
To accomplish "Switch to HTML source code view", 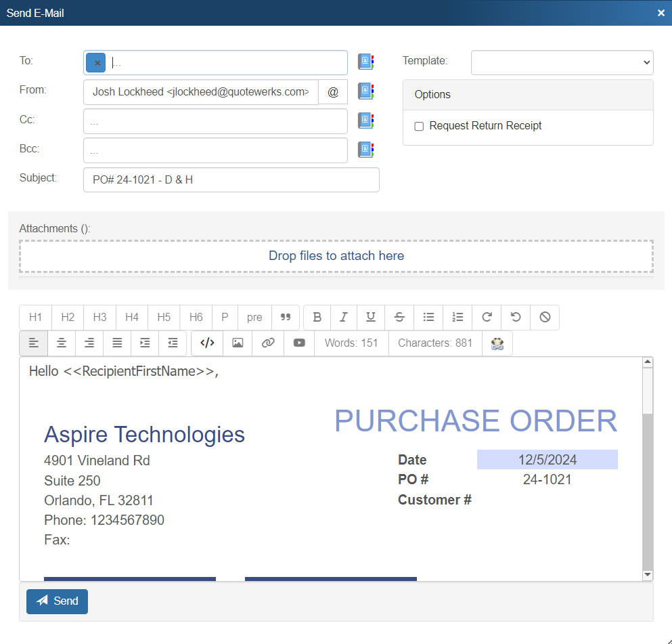I will [208, 343].
